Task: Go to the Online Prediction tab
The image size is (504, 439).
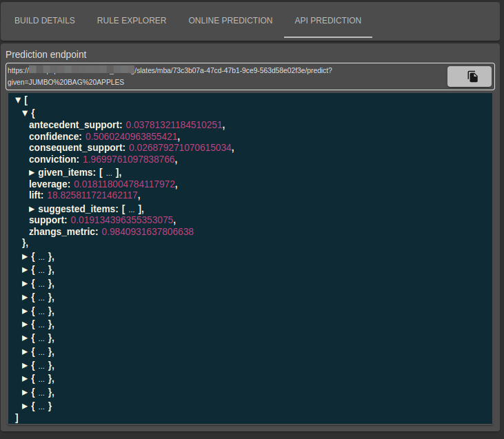Action: (x=230, y=21)
